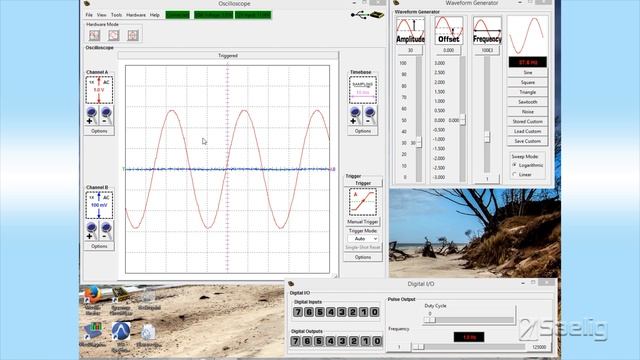Open the Hardware menu

pos(136,15)
